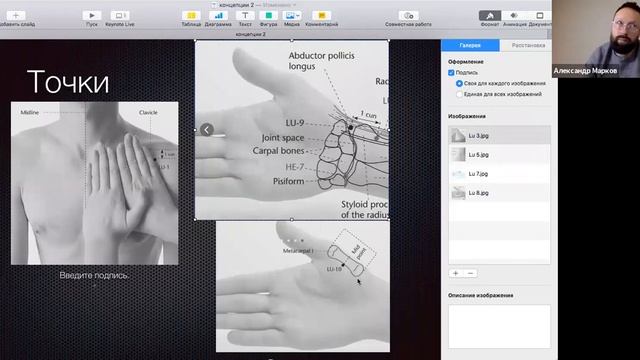This screenshot has height=360, width=640.
Task: Select the slide title 'Точки'
Action: (x=68, y=82)
